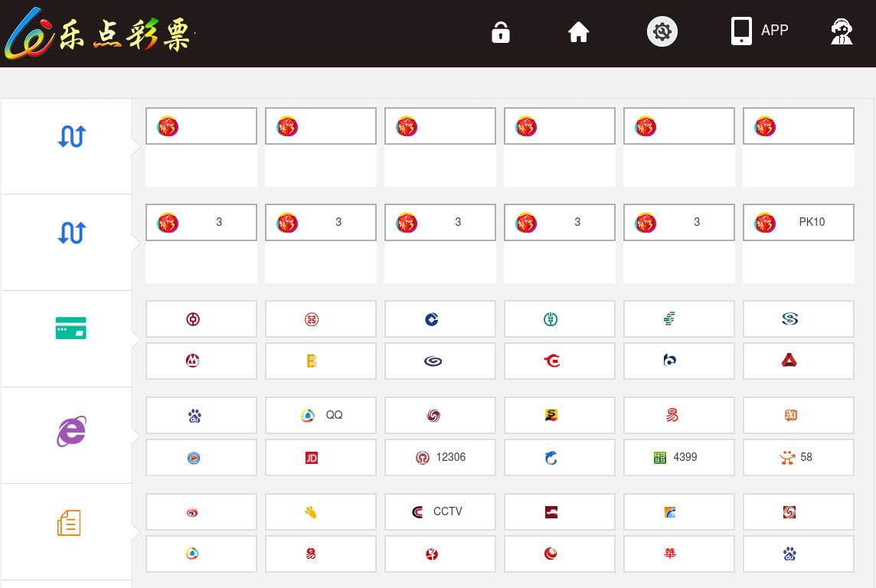Viewport: 876px width, 588px height.
Task: Open the orange Taobao icon tile
Action: pyautogui.click(x=799, y=415)
